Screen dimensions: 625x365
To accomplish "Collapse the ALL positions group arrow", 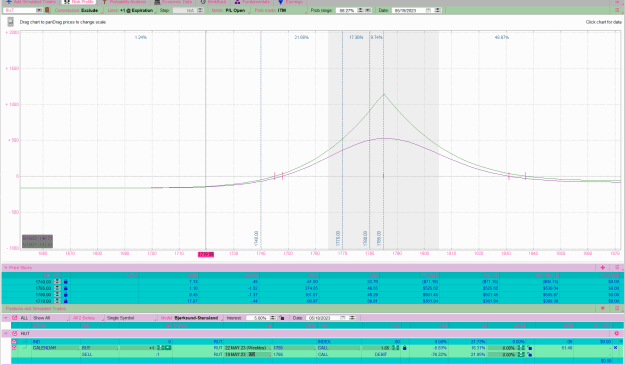I will point(6,318).
